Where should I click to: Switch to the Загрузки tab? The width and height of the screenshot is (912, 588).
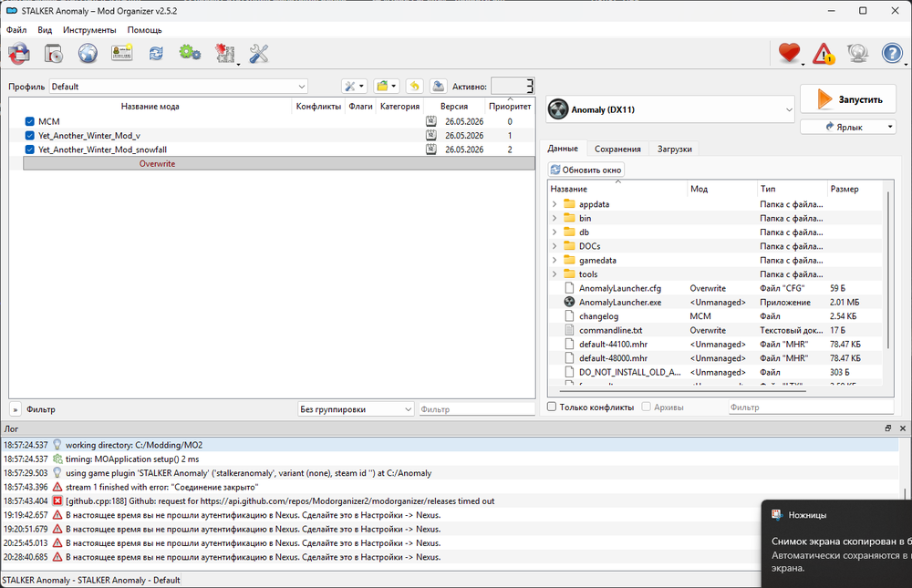click(x=675, y=149)
